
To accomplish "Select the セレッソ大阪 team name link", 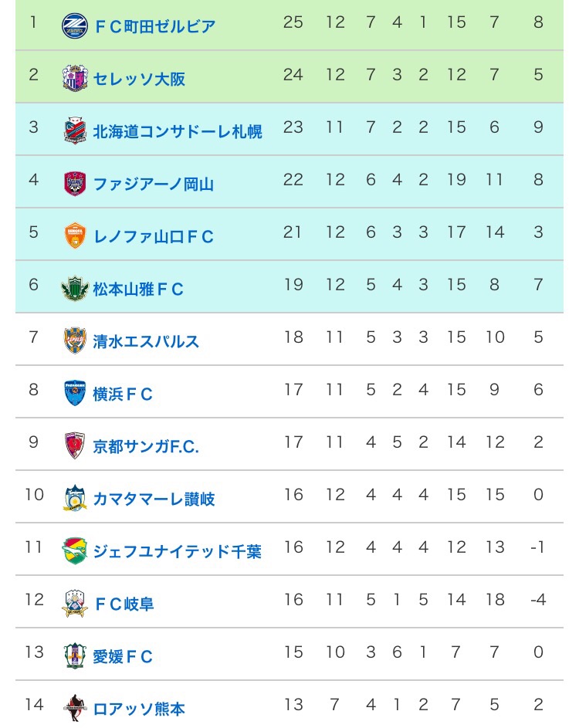I will tap(139, 79).
